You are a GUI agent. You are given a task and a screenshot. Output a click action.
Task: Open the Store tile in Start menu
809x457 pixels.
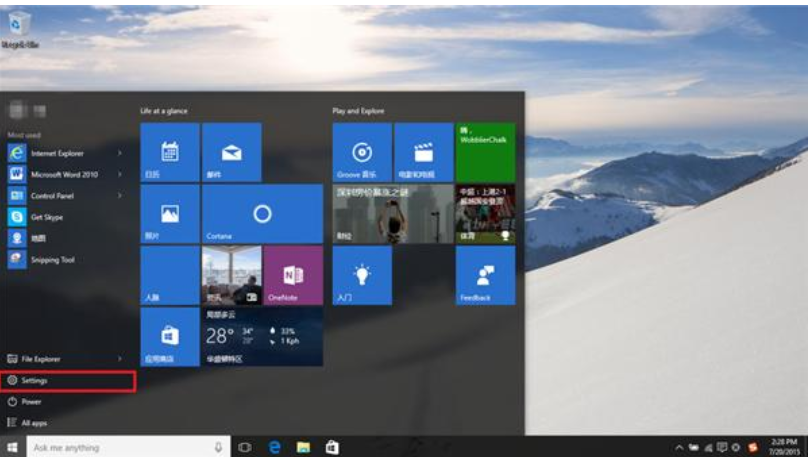(x=170, y=336)
